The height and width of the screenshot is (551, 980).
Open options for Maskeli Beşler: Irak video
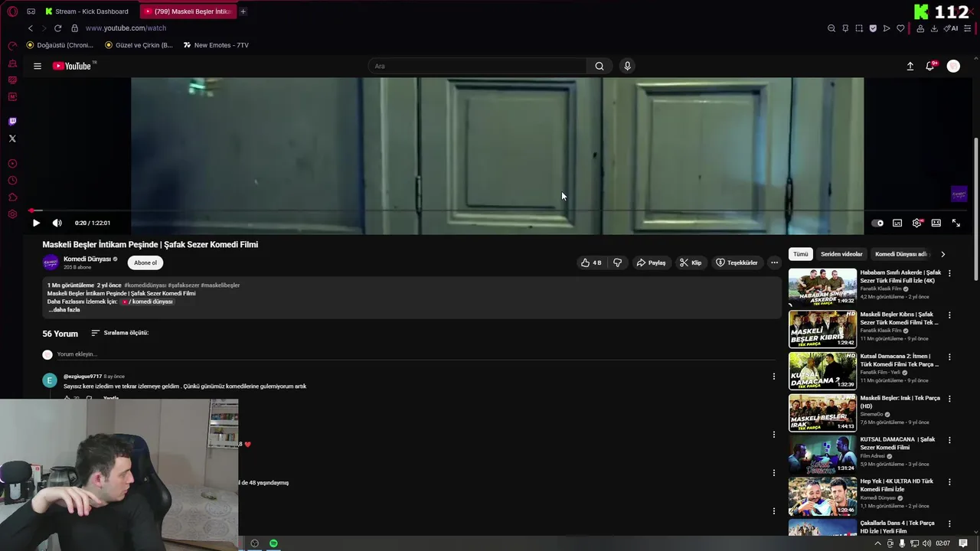(x=949, y=399)
